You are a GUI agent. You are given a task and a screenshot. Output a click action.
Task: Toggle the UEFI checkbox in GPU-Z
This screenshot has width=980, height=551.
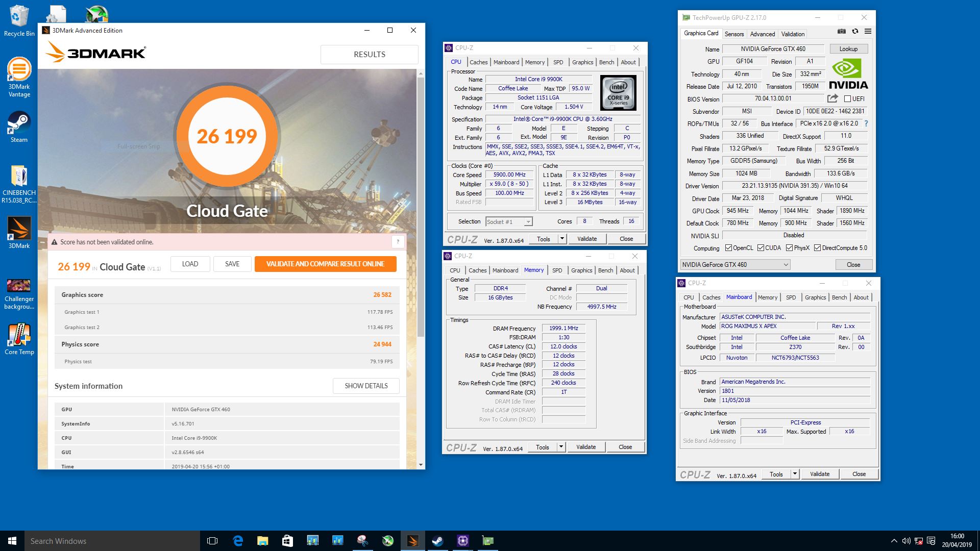(x=847, y=99)
